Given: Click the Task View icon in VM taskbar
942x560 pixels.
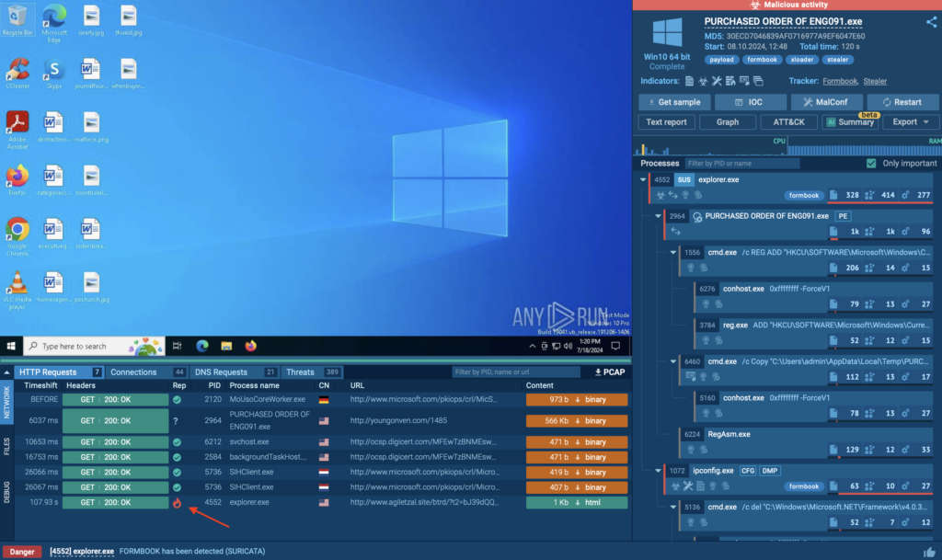Looking at the screenshot, I should click(178, 347).
